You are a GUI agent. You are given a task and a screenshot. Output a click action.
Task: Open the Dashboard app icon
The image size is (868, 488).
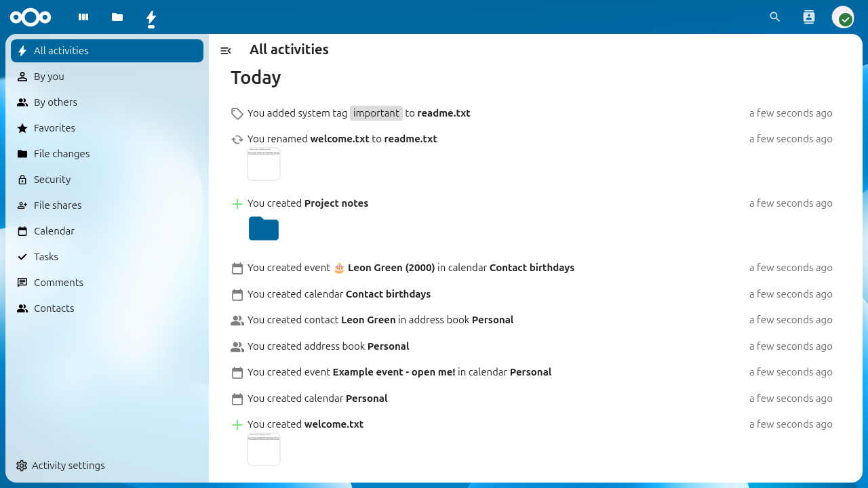[83, 17]
